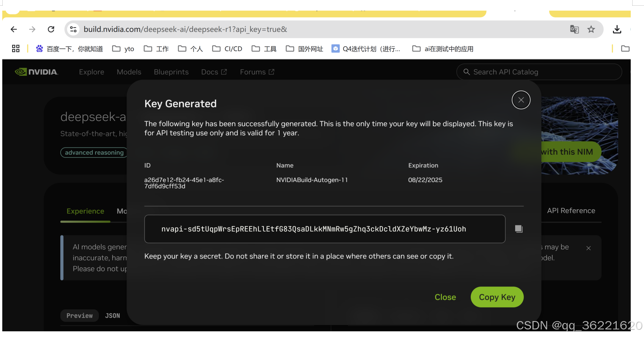Open the Baidu bookmark

point(69,49)
